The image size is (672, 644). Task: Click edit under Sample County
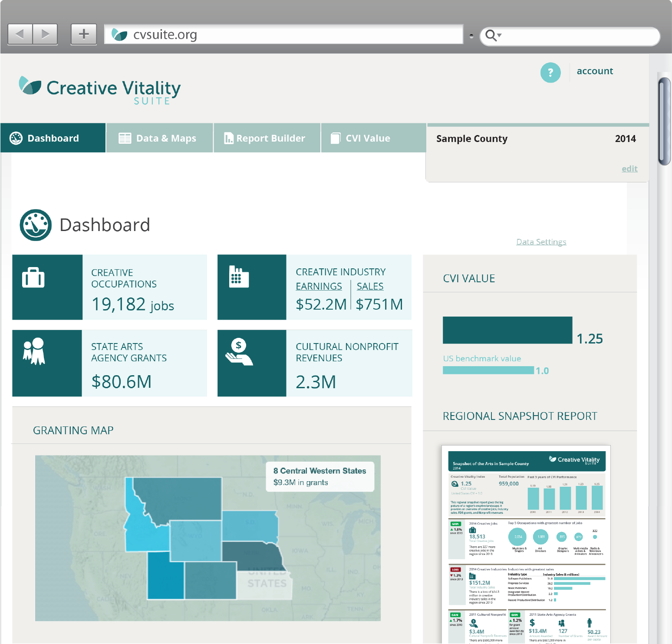click(629, 168)
